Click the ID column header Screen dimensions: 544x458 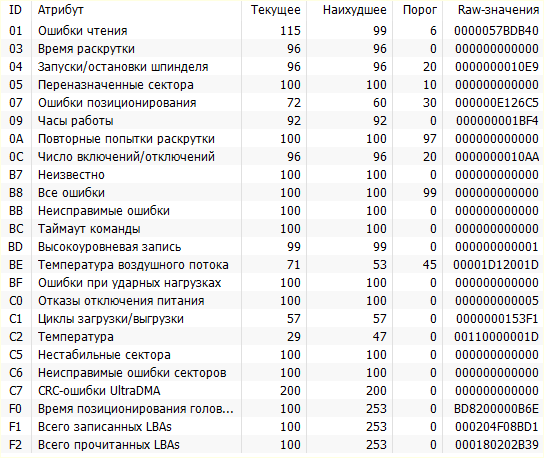point(15,10)
